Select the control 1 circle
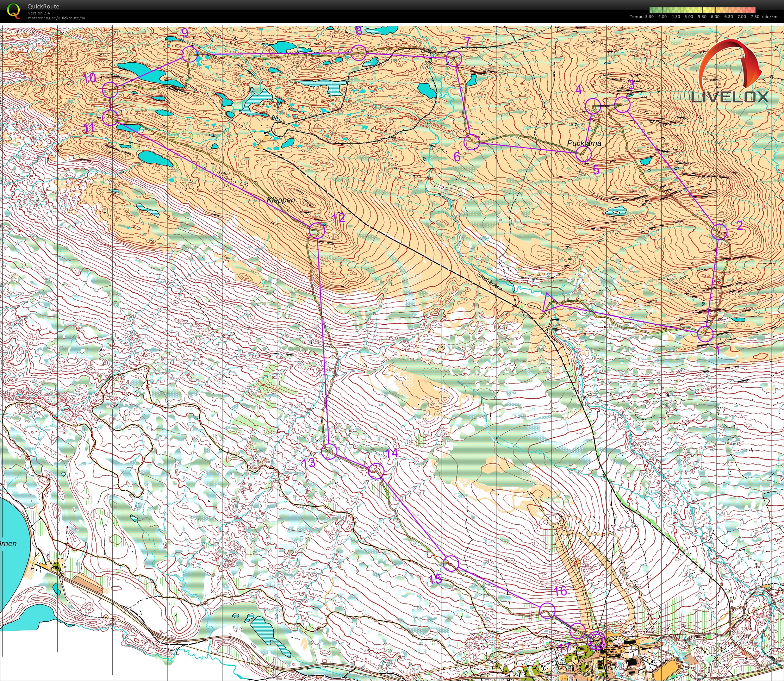This screenshot has height=681, width=784. tap(705, 334)
